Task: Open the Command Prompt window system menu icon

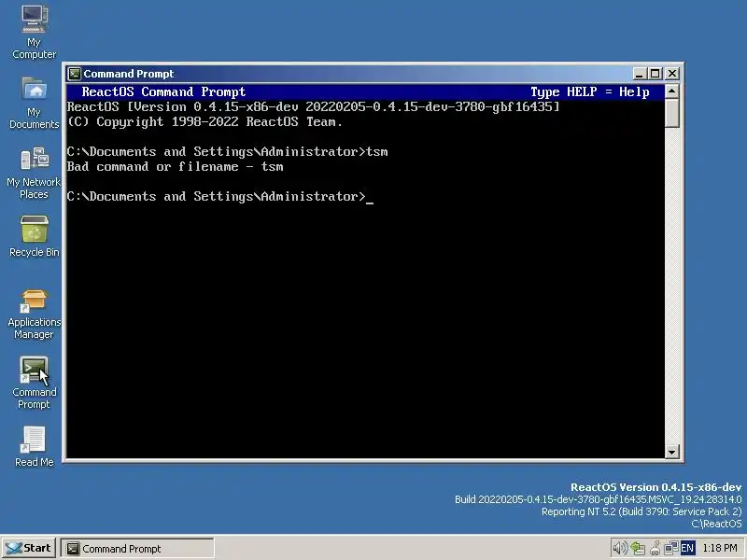Action: 75,74
